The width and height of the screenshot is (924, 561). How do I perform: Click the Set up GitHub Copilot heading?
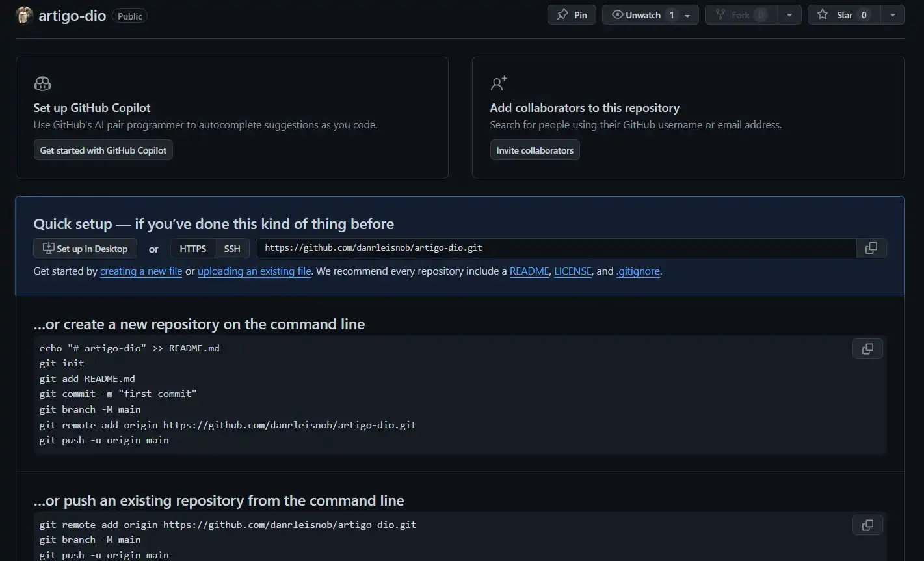(x=92, y=108)
